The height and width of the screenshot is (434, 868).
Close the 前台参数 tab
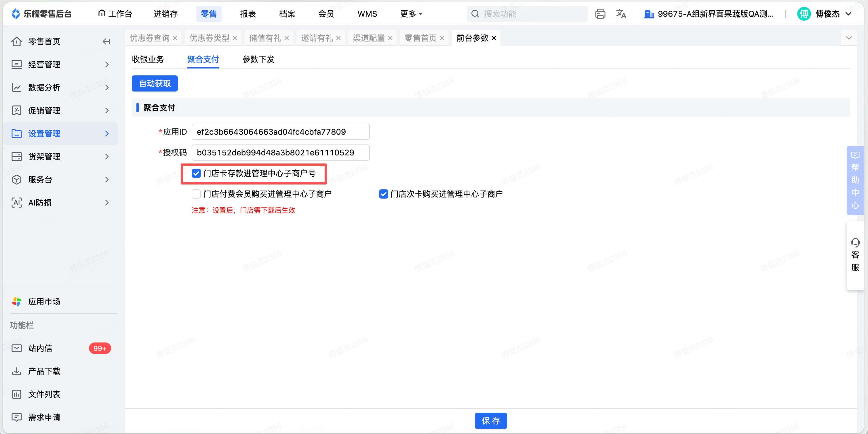pos(494,38)
